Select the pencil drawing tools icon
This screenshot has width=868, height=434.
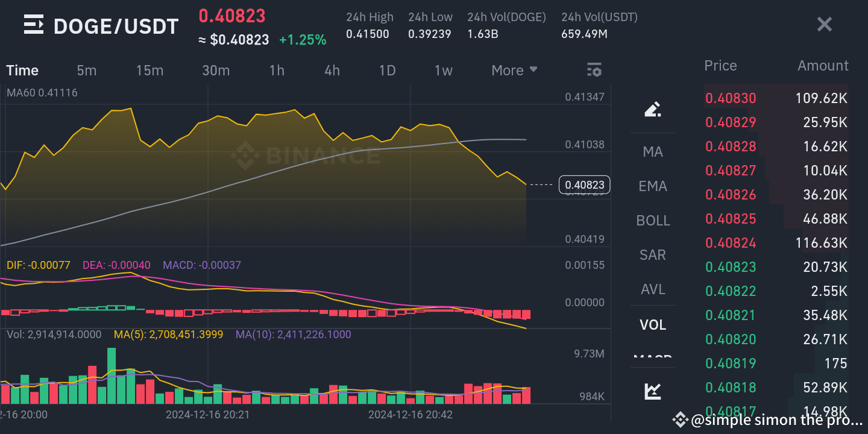653,109
